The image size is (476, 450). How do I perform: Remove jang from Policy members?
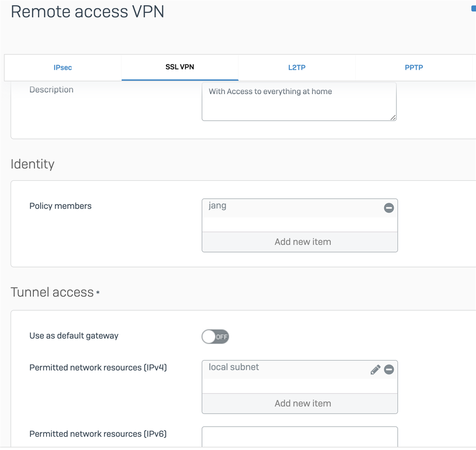coord(389,208)
